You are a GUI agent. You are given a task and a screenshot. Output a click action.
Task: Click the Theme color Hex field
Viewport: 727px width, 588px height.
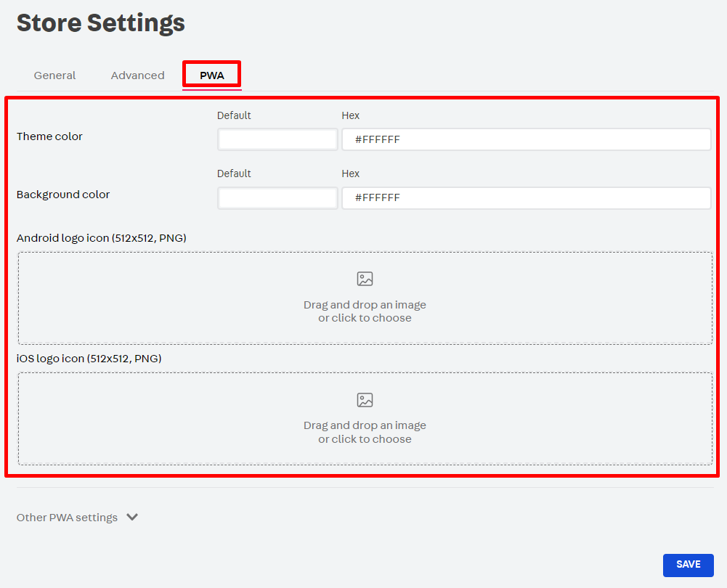[526, 139]
